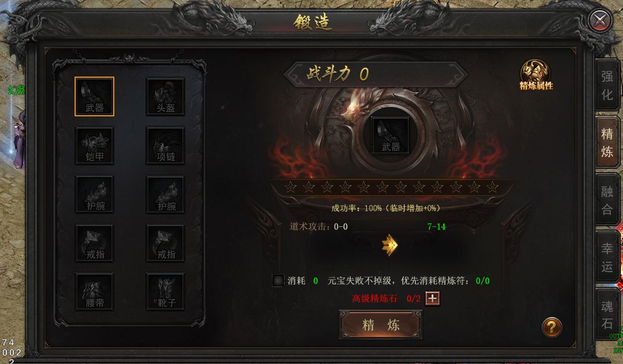Click the center 武器 item socket
This screenshot has height=364, width=623.
point(391,136)
